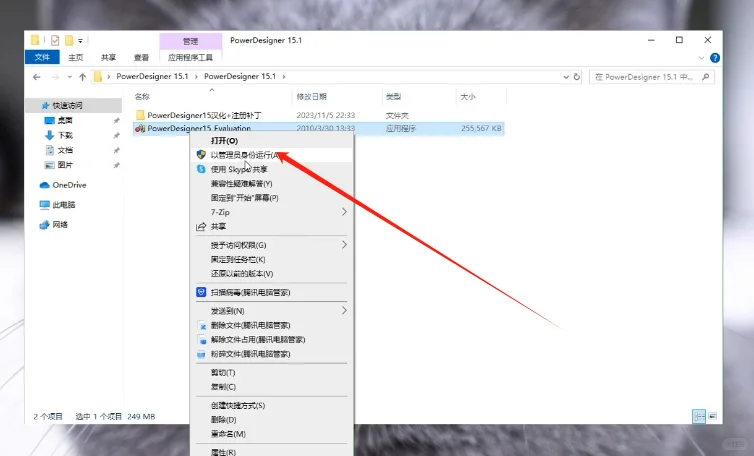Select 此电脑 in the navigation pane

(x=63, y=204)
